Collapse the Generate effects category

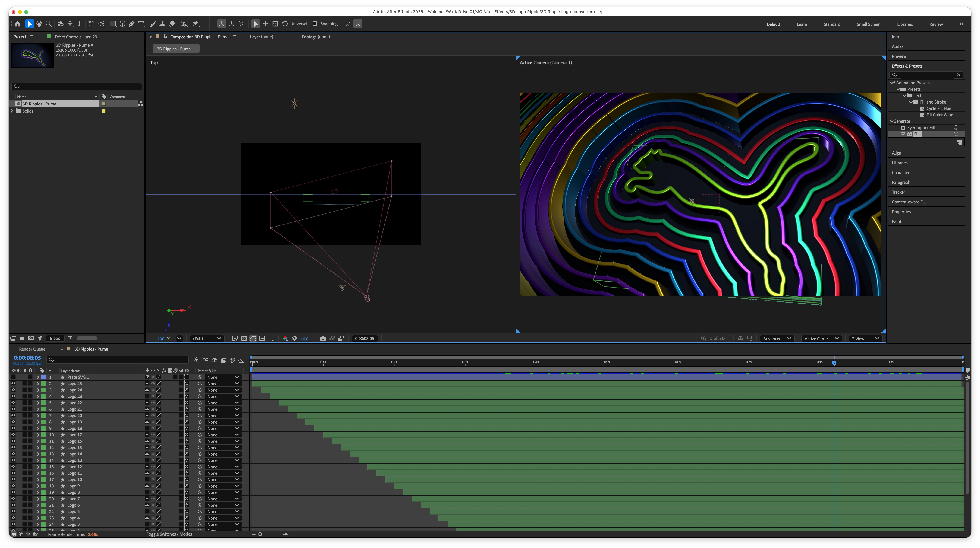[x=892, y=121]
